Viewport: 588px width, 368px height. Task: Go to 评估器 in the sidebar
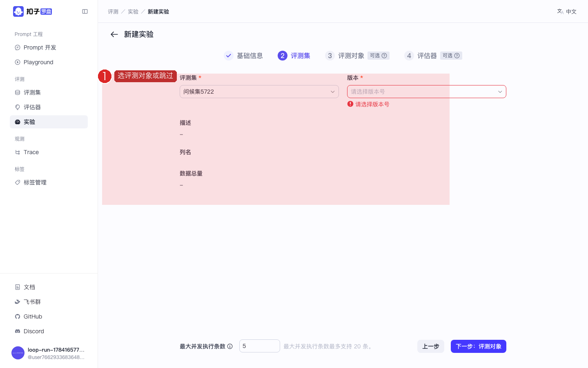[49, 107]
